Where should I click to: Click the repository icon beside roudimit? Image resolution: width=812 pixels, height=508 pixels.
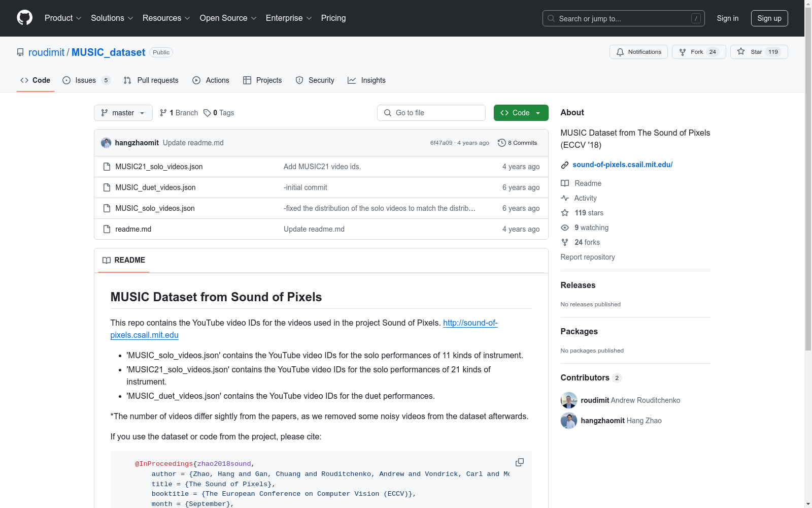(x=20, y=52)
